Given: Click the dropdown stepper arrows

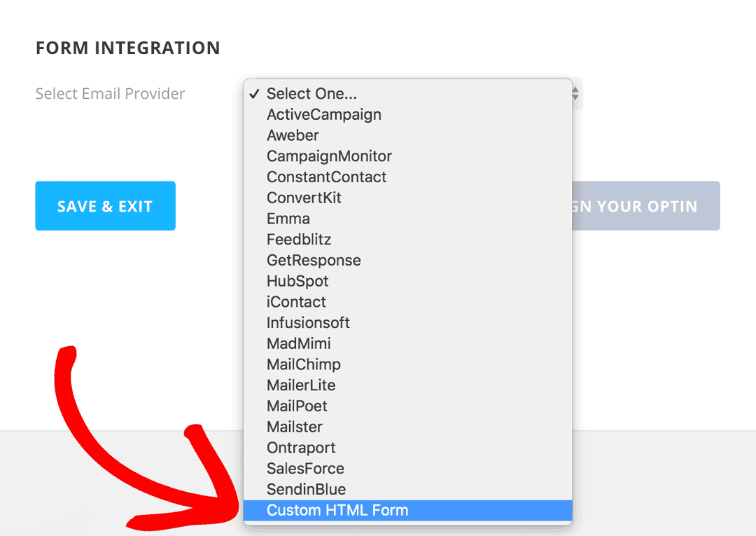Looking at the screenshot, I should (x=574, y=93).
